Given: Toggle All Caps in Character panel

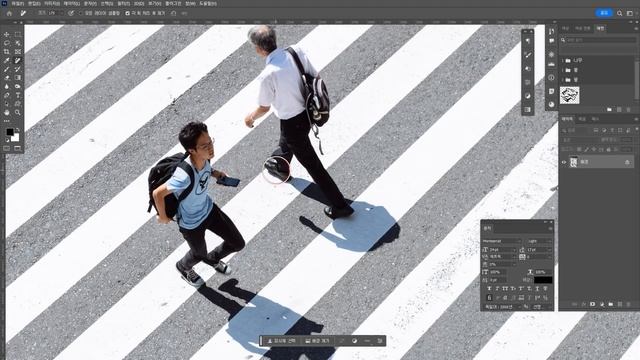Looking at the screenshot, I should click(x=505, y=289).
